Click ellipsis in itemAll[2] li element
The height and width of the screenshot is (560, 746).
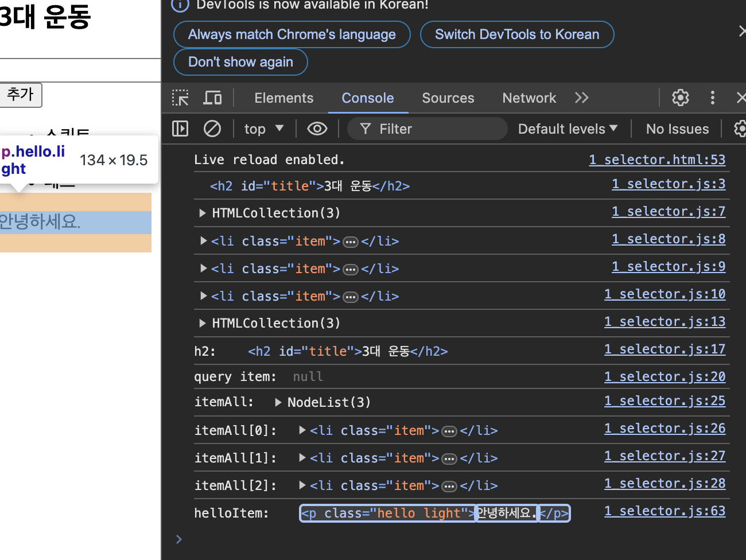point(449,487)
